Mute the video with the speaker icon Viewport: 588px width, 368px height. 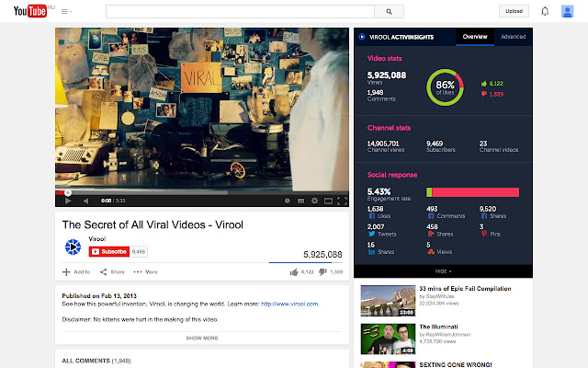click(86, 201)
